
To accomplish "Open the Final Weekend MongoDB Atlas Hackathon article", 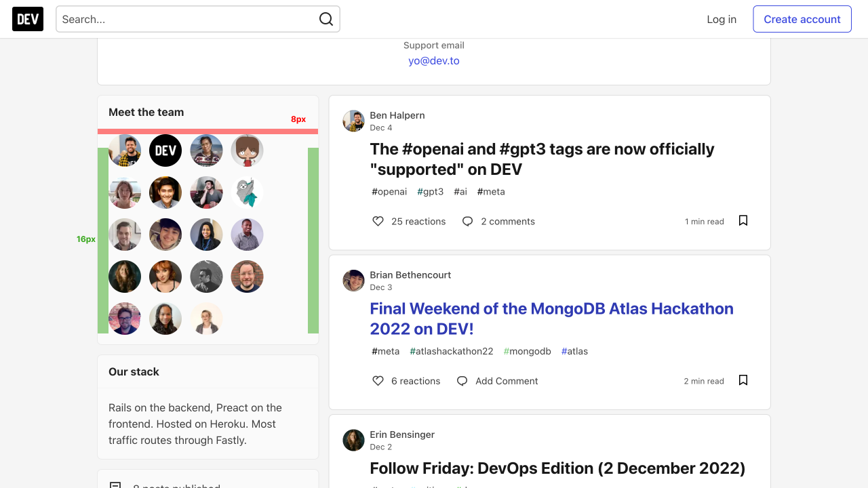I will 551,319.
